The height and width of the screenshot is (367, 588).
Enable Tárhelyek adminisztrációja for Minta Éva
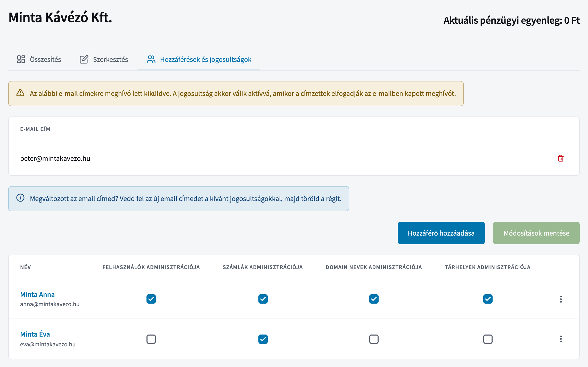click(488, 339)
